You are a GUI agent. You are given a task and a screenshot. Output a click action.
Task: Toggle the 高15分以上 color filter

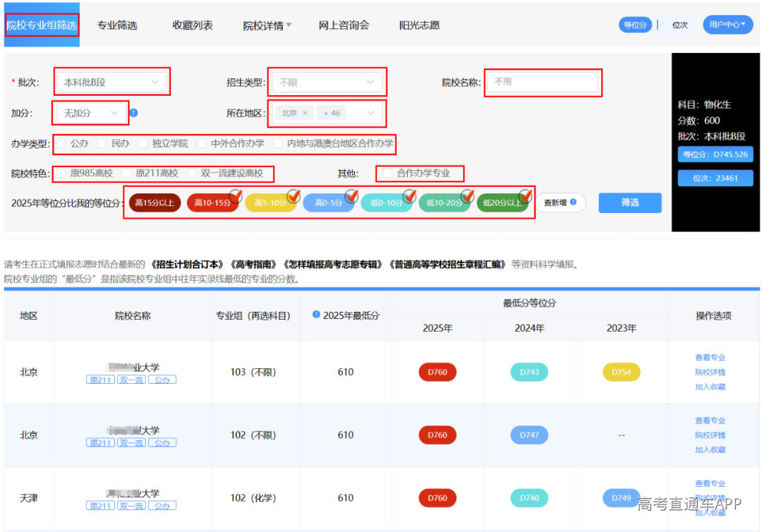(x=155, y=202)
